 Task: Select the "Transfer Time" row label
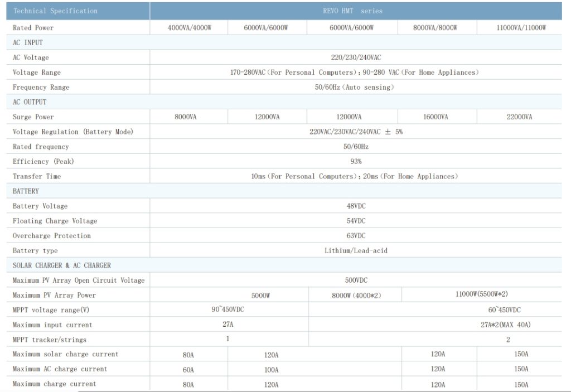[37, 176]
